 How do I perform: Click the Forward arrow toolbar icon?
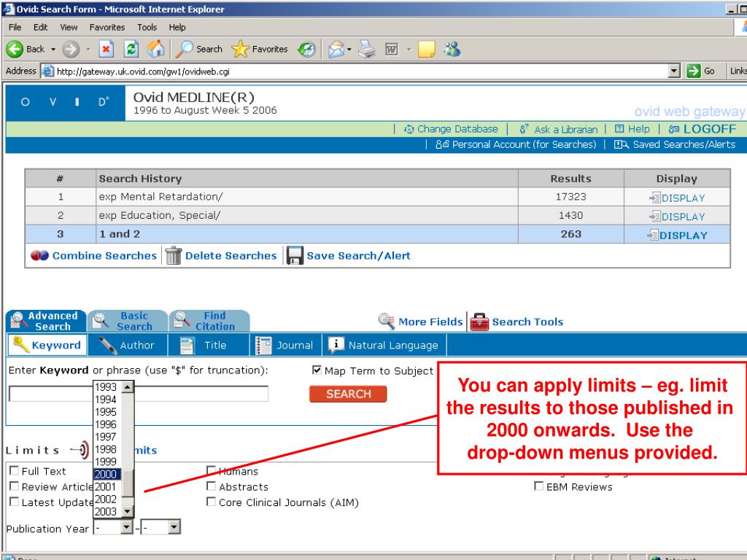(x=71, y=49)
